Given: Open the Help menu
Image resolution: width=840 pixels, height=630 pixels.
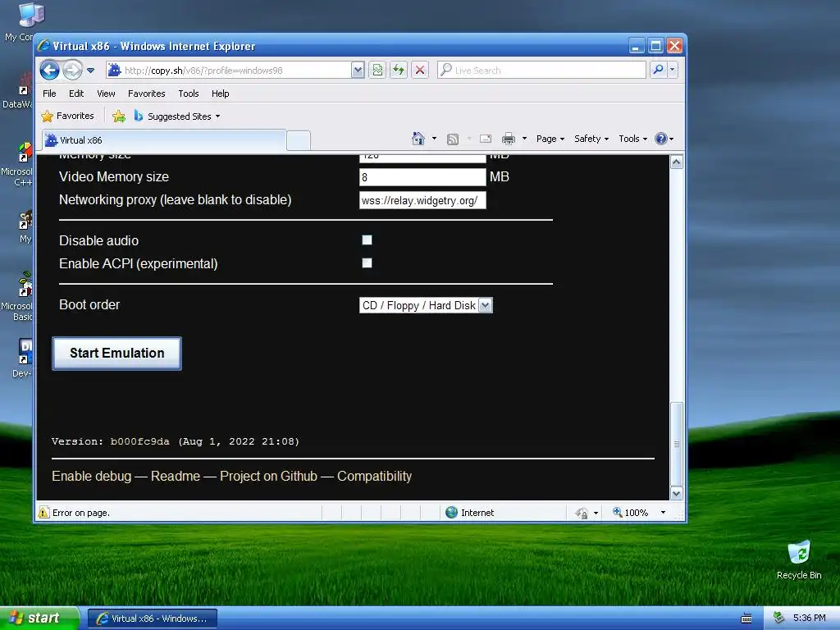Looking at the screenshot, I should 220,94.
